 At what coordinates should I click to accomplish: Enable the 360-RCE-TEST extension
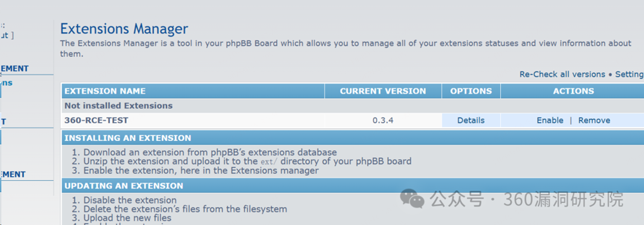click(x=550, y=120)
